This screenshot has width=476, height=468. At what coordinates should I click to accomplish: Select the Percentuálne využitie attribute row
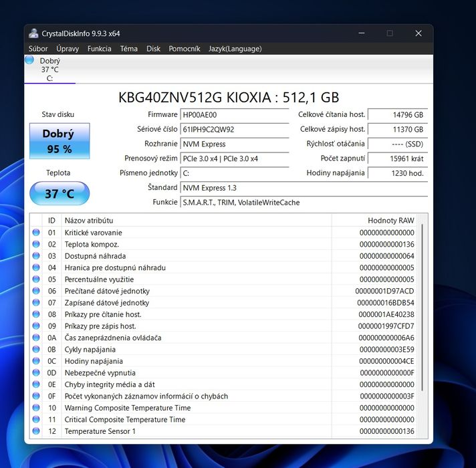[223, 279]
